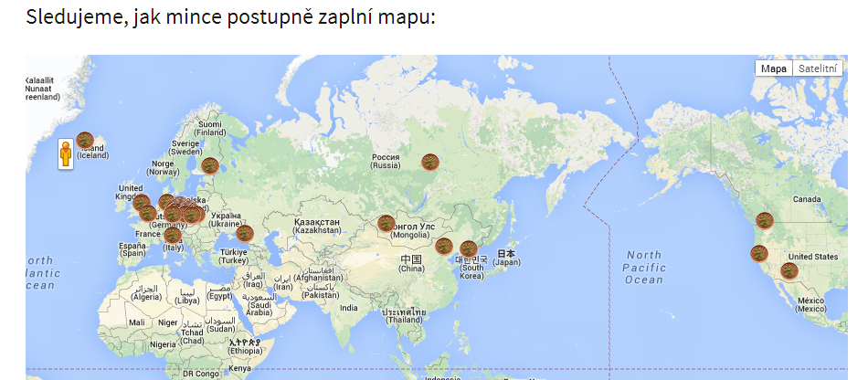This screenshot has width=868, height=380.
Task: Click the coin marker on Iceland
Action: tap(85, 141)
